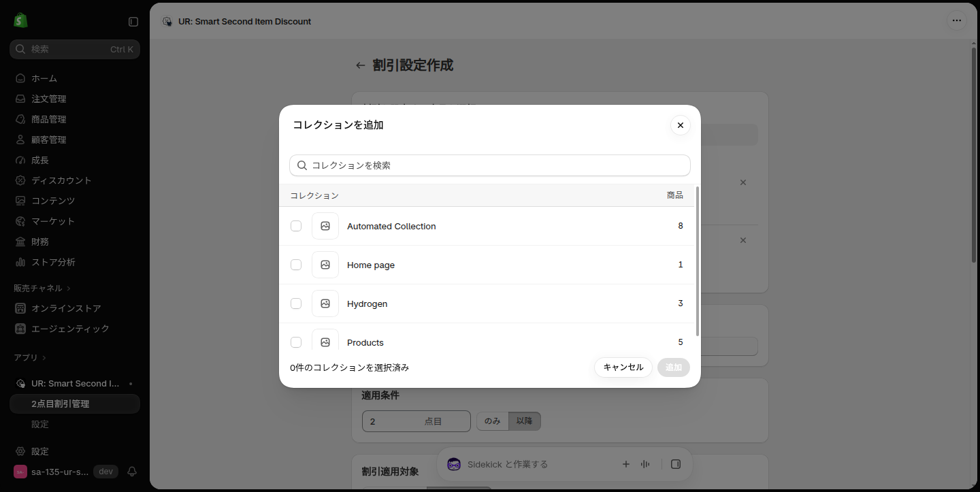Click the notification bell icon
Viewport: 980px width, 492px height.
132,472
